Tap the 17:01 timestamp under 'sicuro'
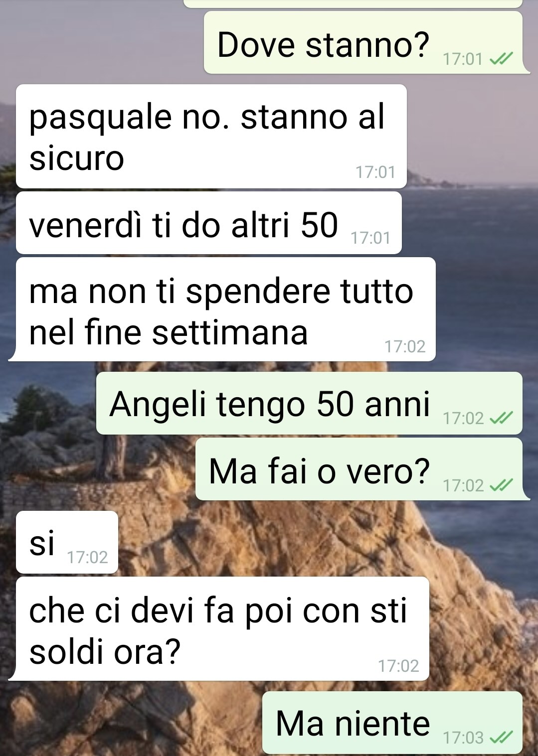This screenshot has height=756, width=538. pyautogui.click(x=375, y=172)
